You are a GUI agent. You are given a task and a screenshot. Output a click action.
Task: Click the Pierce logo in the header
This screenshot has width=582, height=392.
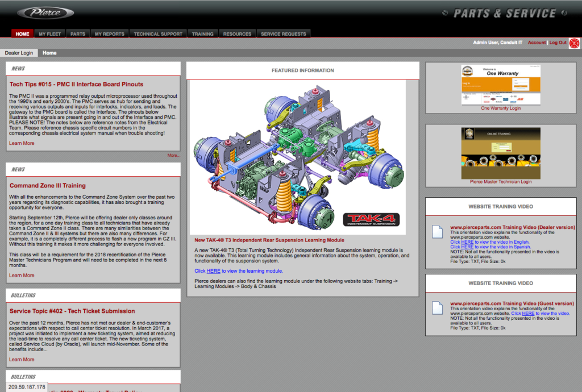[x=45, y=12]
